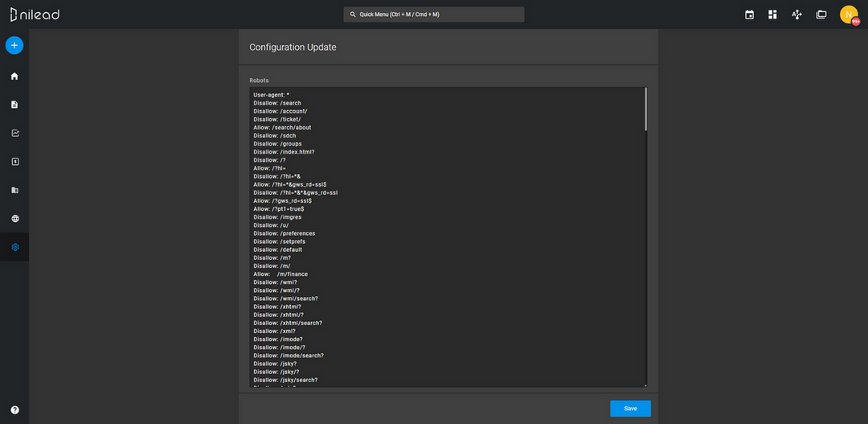Screen dimensions: 868x424
Task: Click the 'Disallow: /wml?' line
Action: (x=276, y=282)
